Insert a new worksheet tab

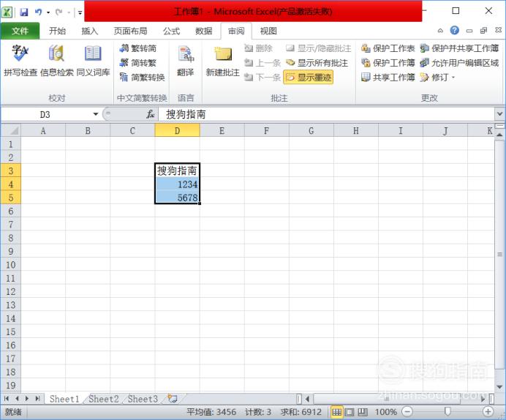(x=173, y=399)
